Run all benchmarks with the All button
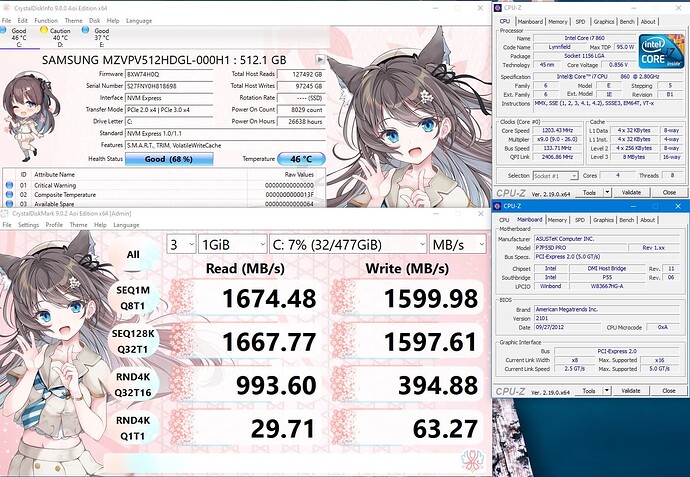690x477 pixels. tap(133, 254)
